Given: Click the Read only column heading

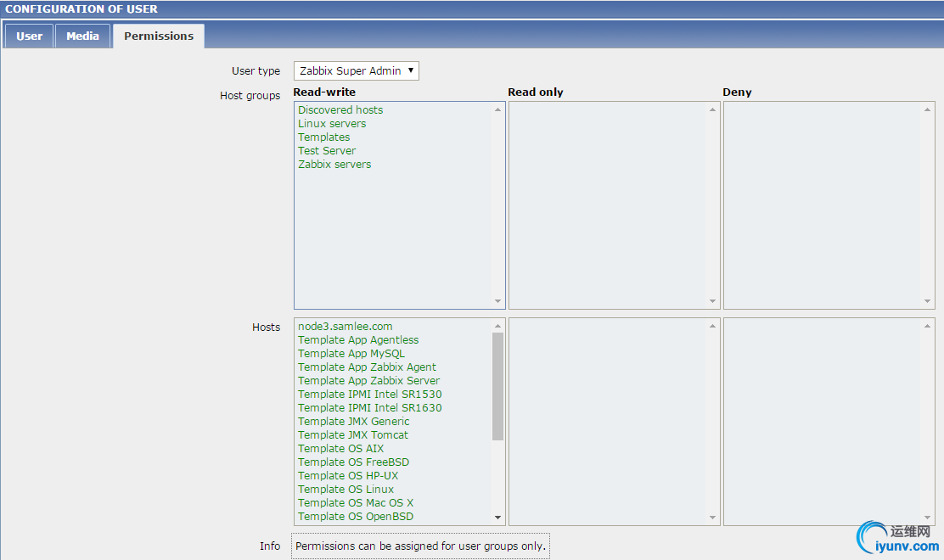Looking at the screenshot, I should 535,92.
